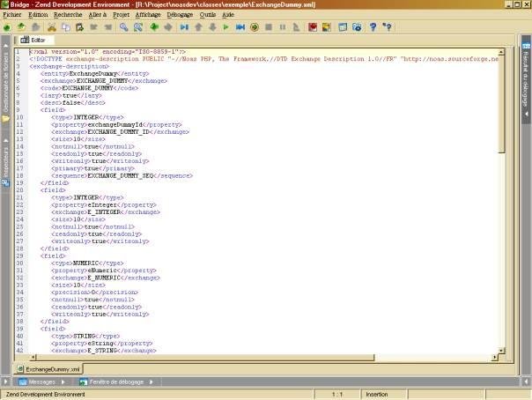Viewport: 532px width, 400px height.
Task: Collapse bottom panel using right corner arrow
Action: [526, 382]
